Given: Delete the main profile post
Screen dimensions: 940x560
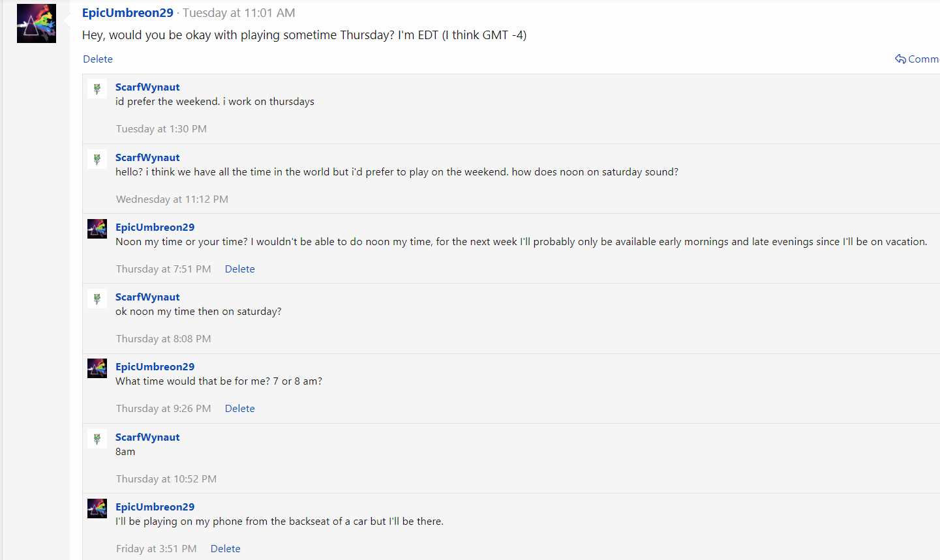Looking at the screenshot, I should pyautogui.click(x=98, y=59).
